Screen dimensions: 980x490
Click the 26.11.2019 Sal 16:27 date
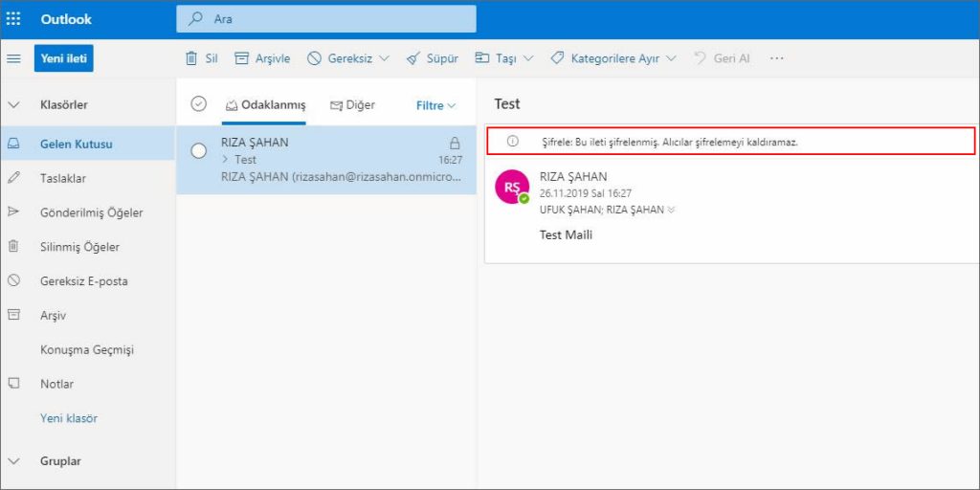[x=585, y=193]
